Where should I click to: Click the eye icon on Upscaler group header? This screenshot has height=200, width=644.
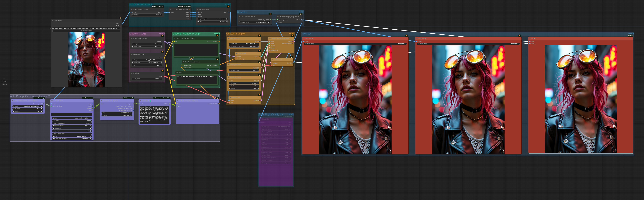(x=303, y=12)
